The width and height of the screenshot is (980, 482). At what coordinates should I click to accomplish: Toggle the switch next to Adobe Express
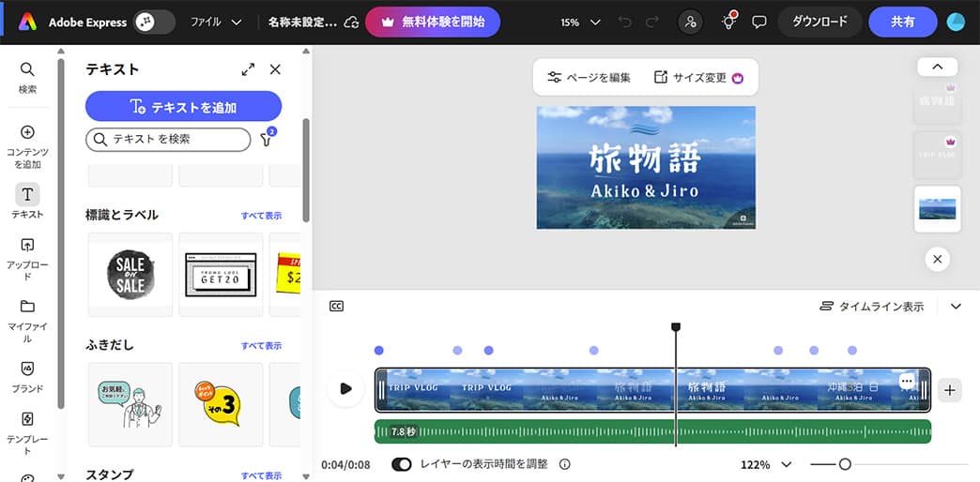pos(154,22)
